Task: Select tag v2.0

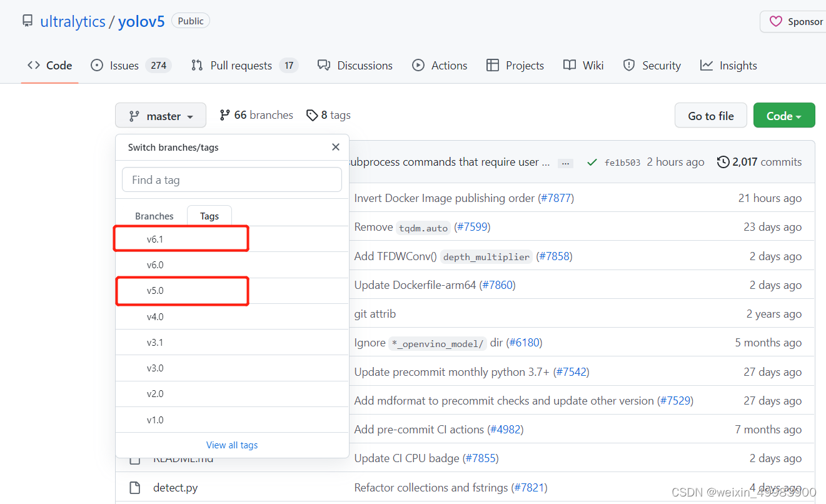Action: [x=232, y=394]
